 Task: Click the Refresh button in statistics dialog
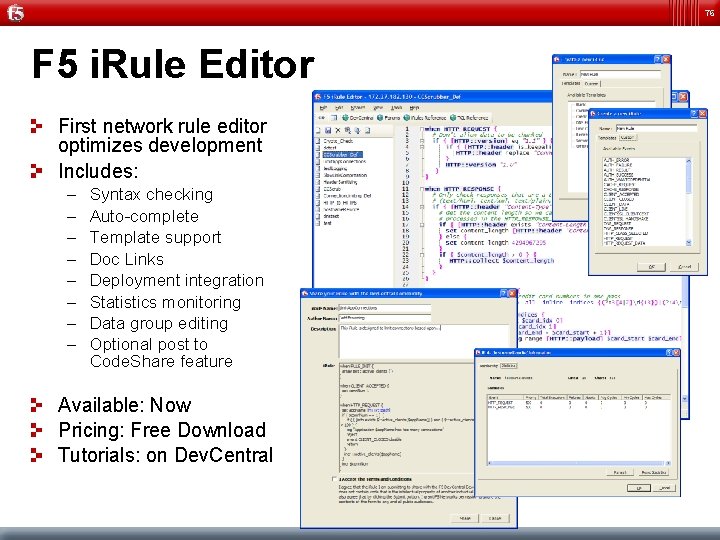[620, 472]
